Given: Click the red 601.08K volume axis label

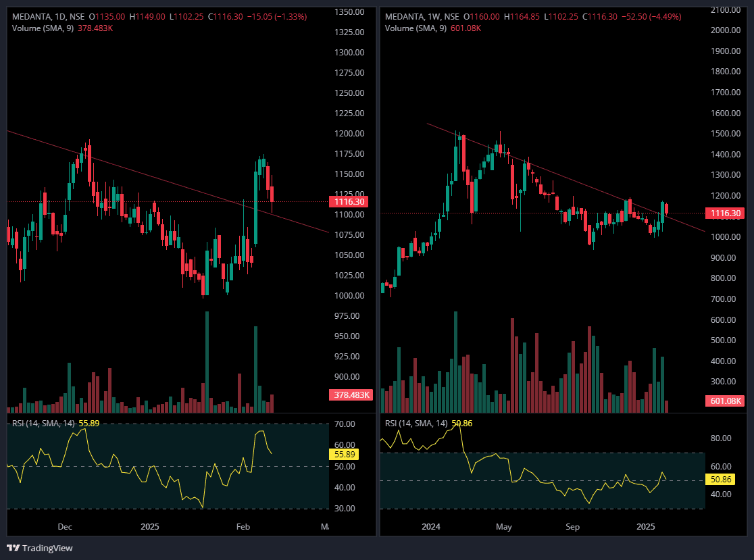Looking at the screenshot, I should (725, 401).
